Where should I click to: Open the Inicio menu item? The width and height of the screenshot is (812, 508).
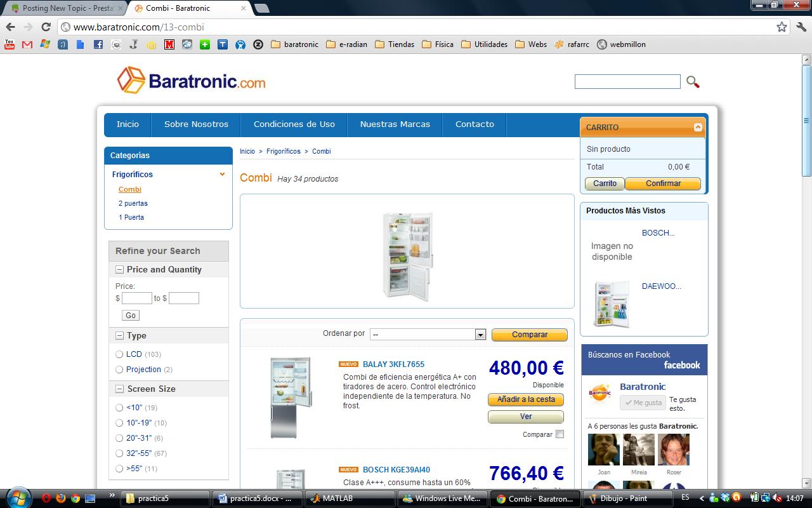click(x=128, y=124)
